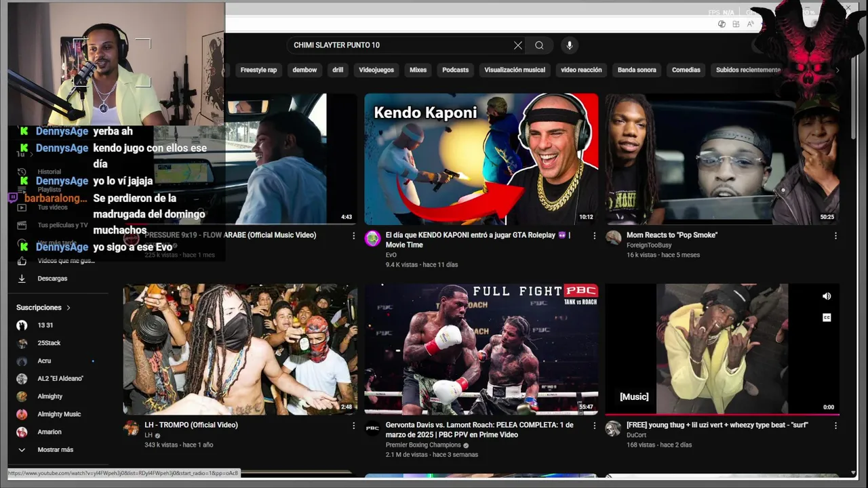Screen dimensions: 868x488
Task: Open options menu for surf type beat video
Action: [x=835, y=426]
